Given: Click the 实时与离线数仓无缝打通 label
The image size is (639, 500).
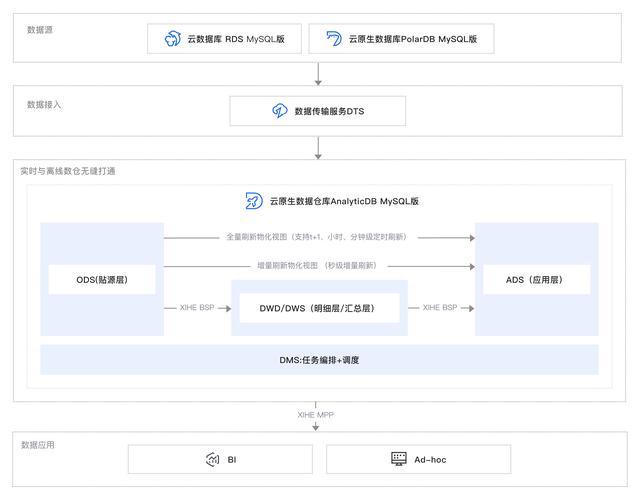Looking at the screenshot, I should click(x=68, y=171).
